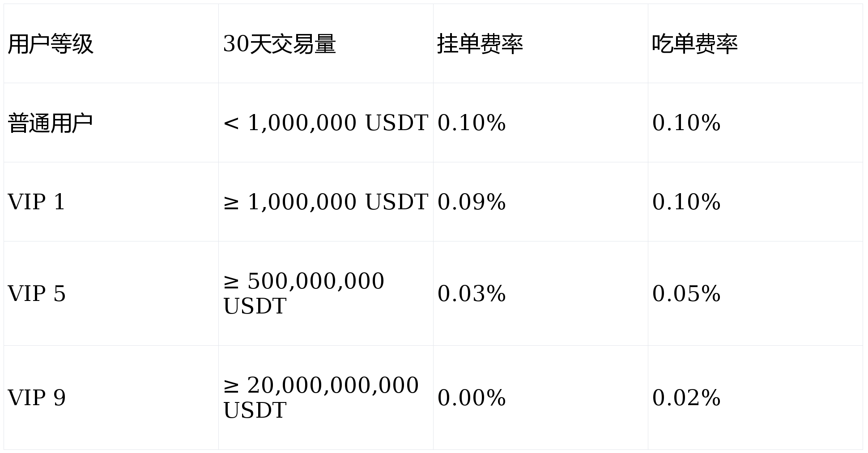Select the 0.09% maker fee cell

pos(472,202)
